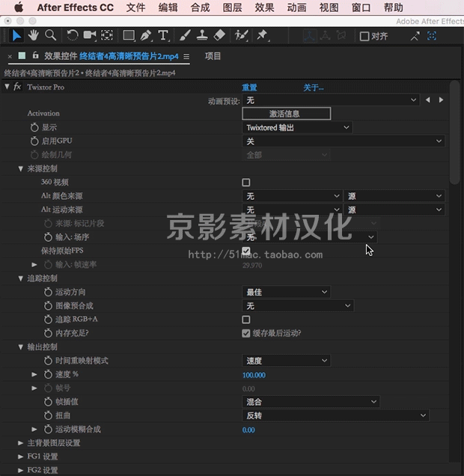This screenshot has height=476, width=464.
Task: Collapse the 来源控制 group
Action: [x=20, y=168]
